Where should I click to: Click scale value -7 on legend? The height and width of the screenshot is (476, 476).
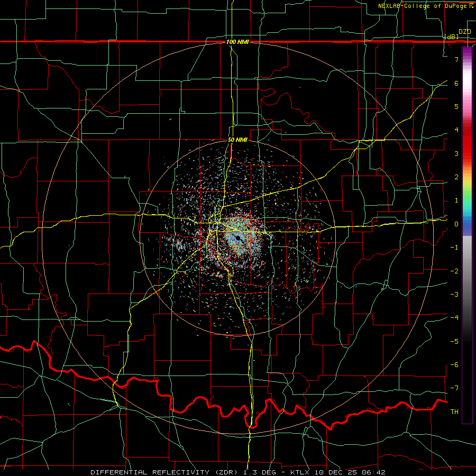(454, 388)
